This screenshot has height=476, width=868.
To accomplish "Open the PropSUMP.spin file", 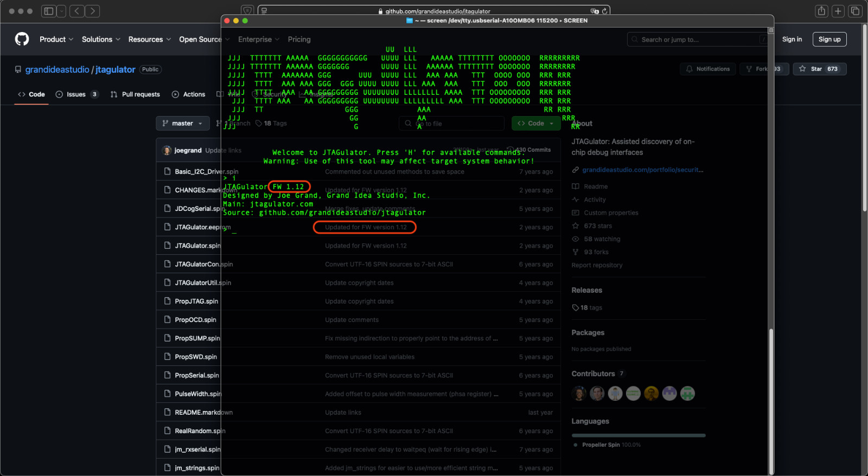I will [197, 338].
